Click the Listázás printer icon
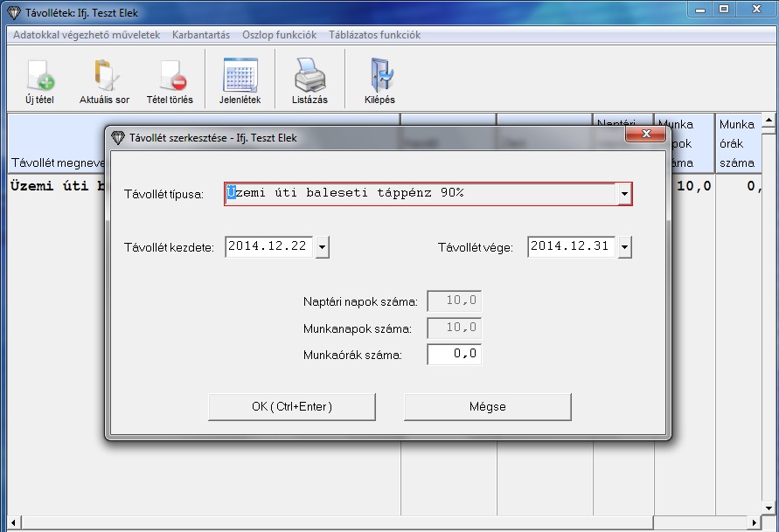779x532 pixels. [x=310, y=76]
